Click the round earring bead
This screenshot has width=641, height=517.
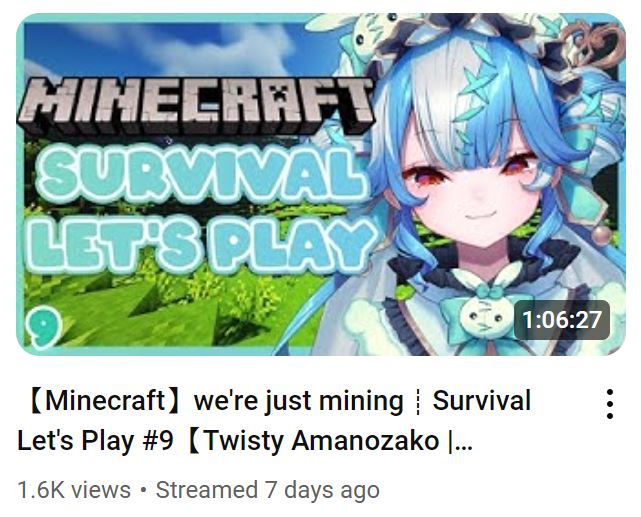coord(601,235)
